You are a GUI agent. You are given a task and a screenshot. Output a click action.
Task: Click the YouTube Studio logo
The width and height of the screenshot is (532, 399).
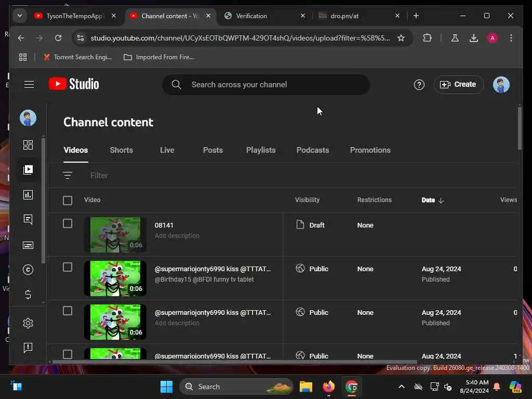tap(74, 84)
